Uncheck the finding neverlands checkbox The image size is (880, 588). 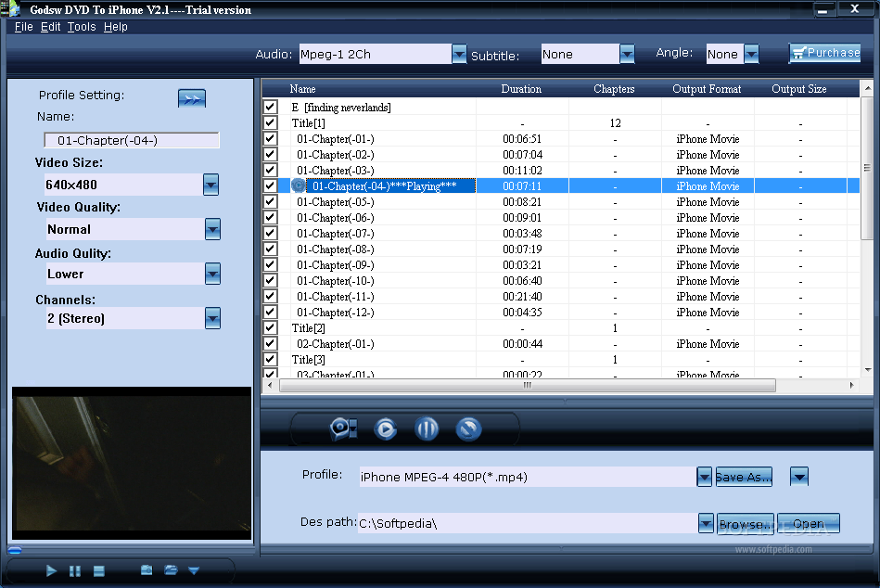tap(271, 107)
